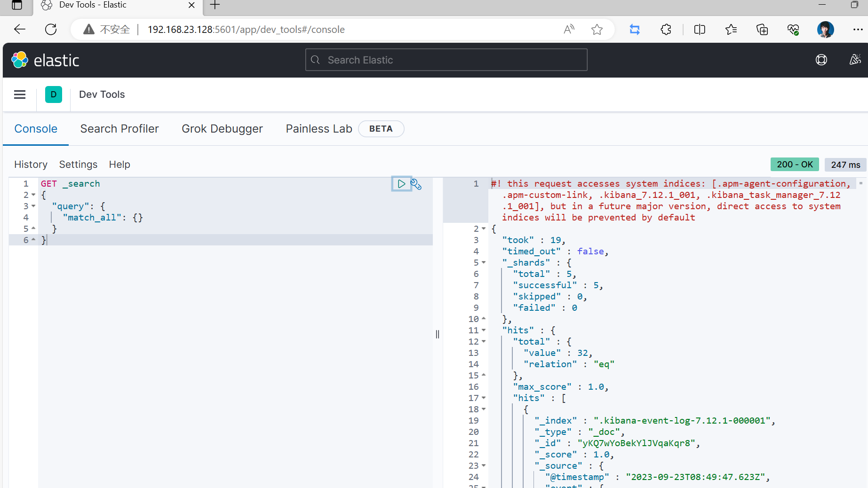This screenshot has width=868, height=488.
Task: Collapse the hits object on response line 11
Action: tap(484, 331)
